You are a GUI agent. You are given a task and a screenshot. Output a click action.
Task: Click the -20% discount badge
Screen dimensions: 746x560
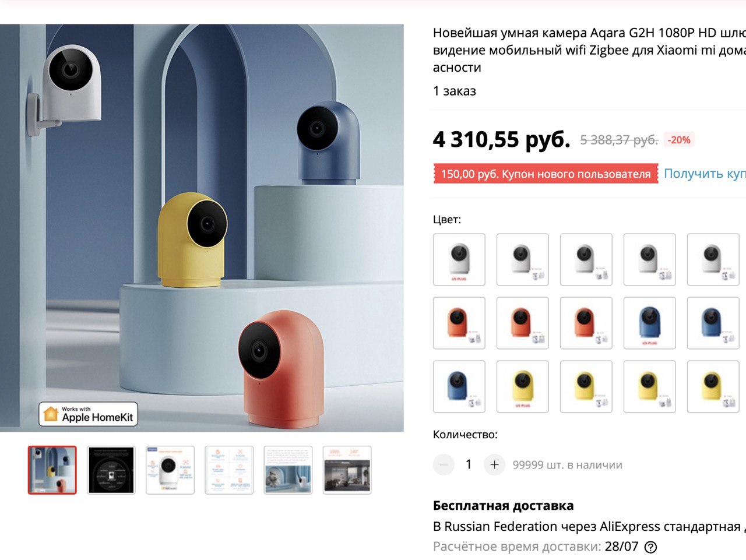[x=679, y=140]
